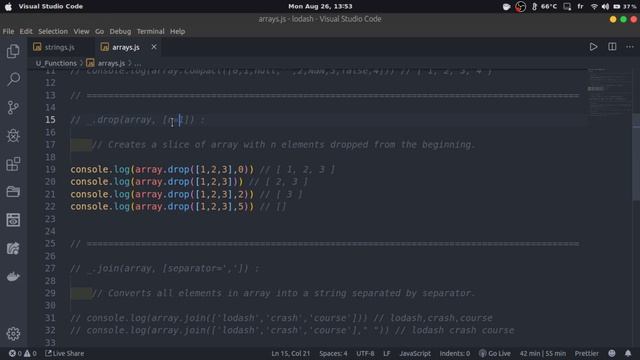This screenshot has height=360, width=640.
Task: Change indentation via Spaces: 4
Action: [x=333, y=353]
